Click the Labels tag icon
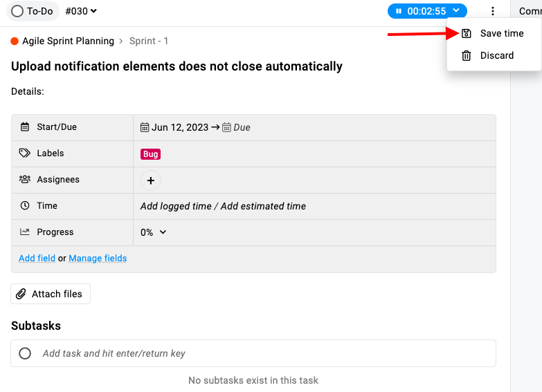This screenshot has height=392, width=542. [x=24, y=153]
